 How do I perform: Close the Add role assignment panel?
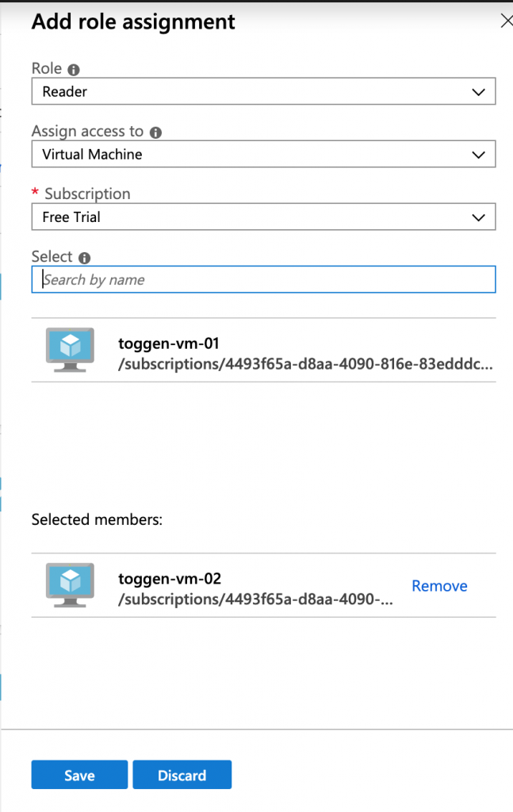click(x=507, y=21)
